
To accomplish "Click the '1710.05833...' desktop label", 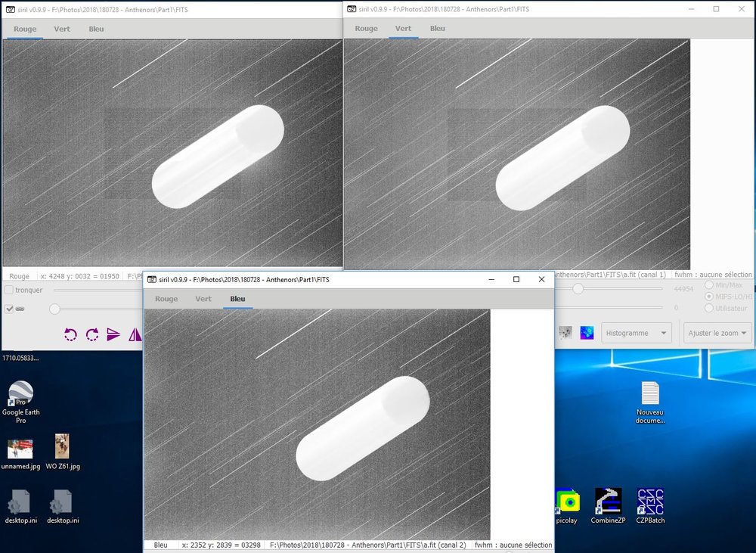I will pyautogui.click(x=20, y=358).
